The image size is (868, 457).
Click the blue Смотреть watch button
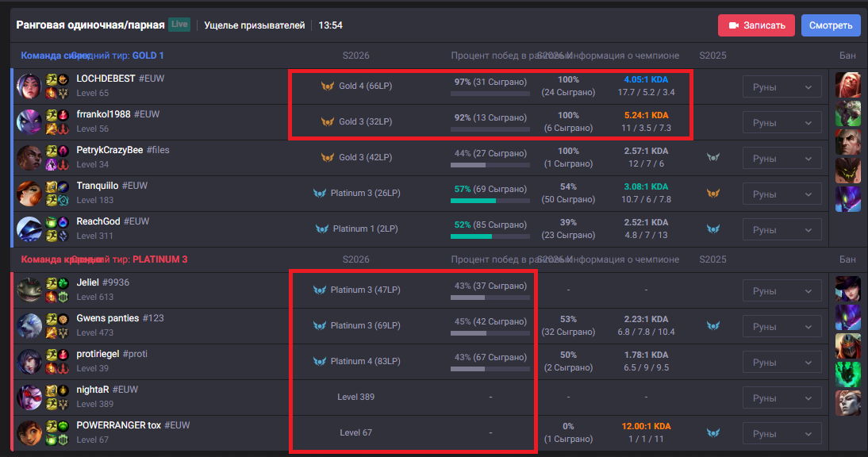click(831, 25)
